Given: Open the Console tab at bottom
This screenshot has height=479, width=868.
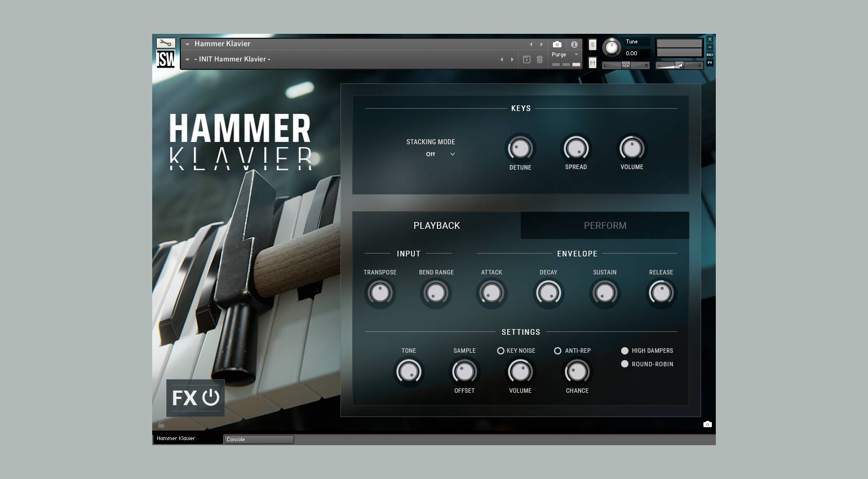Looking at the screenshot, I should (x=259, y=440).
